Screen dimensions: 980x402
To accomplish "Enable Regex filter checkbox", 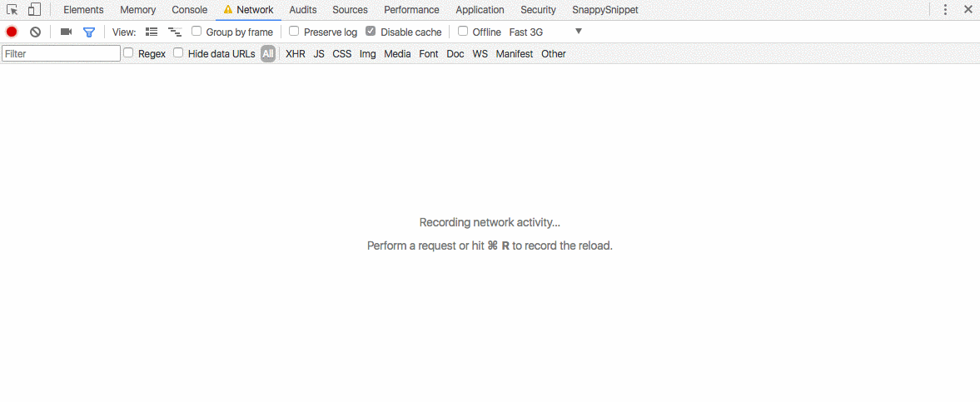I will tap(128, 53).
